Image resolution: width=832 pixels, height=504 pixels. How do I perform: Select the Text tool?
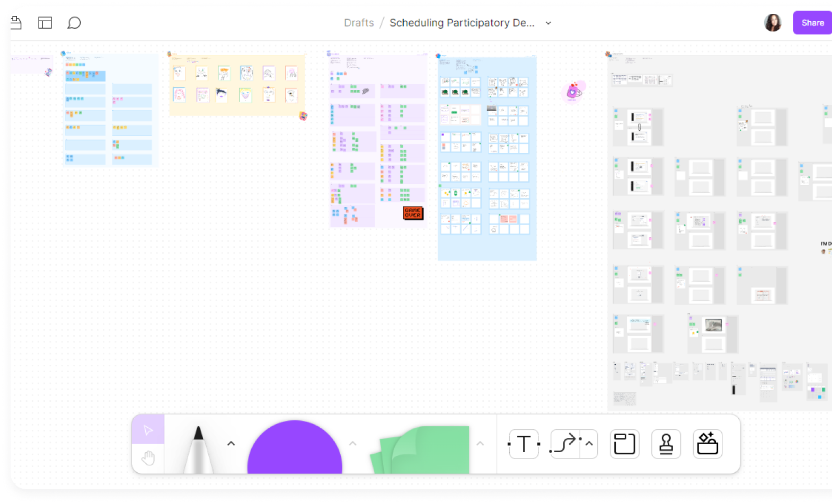coord(524,444)
